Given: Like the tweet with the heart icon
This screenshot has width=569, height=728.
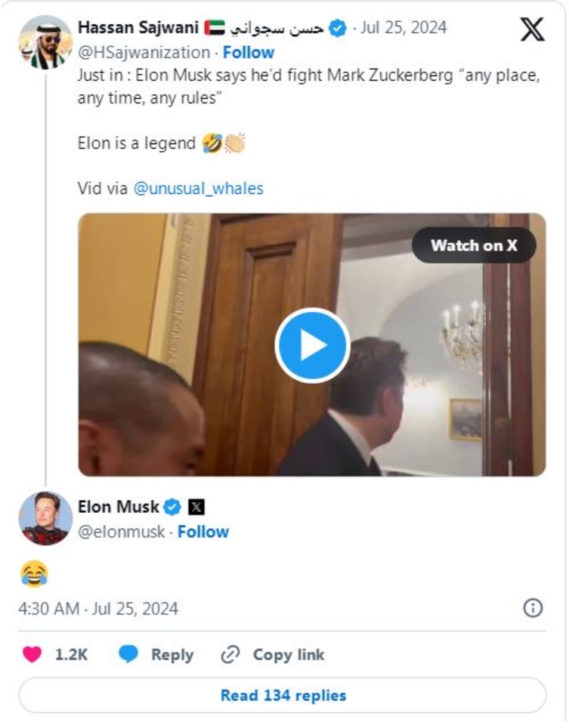Looking at the screenshot, I should tap(32, 655).
